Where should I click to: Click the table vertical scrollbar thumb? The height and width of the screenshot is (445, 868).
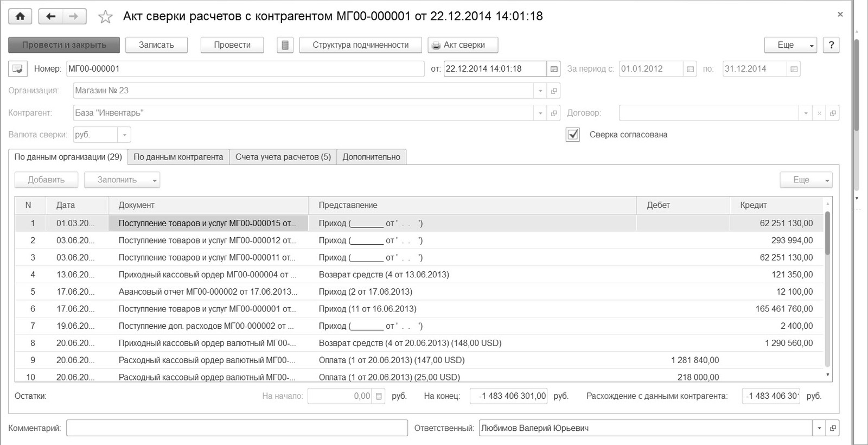click(x=827, y=233)
